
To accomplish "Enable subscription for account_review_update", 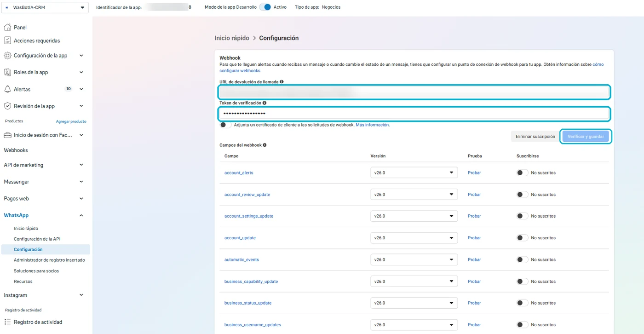I will 522,195.
